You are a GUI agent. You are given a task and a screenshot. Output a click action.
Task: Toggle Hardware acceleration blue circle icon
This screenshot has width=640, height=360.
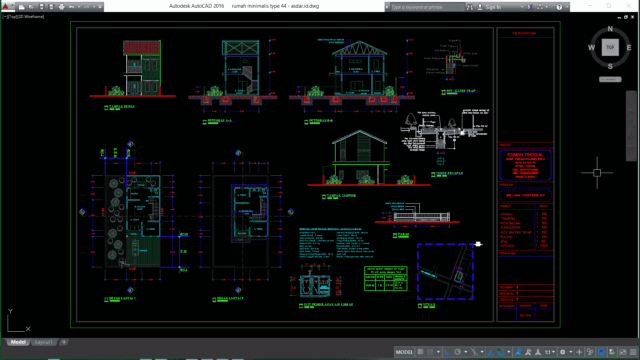click(601, 352)
